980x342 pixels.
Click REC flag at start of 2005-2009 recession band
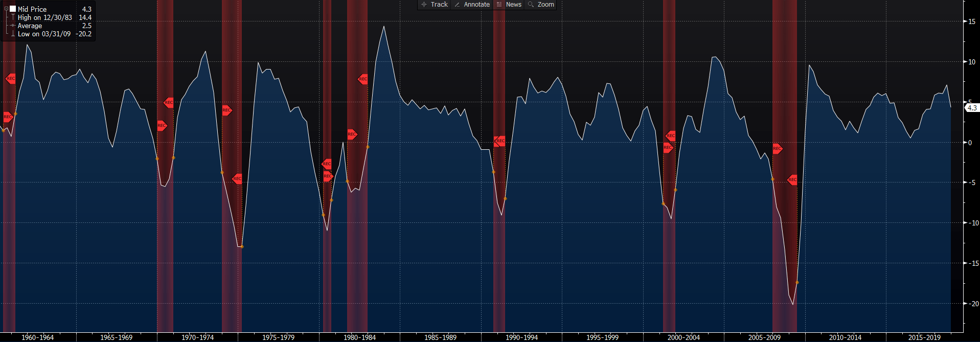777,149
